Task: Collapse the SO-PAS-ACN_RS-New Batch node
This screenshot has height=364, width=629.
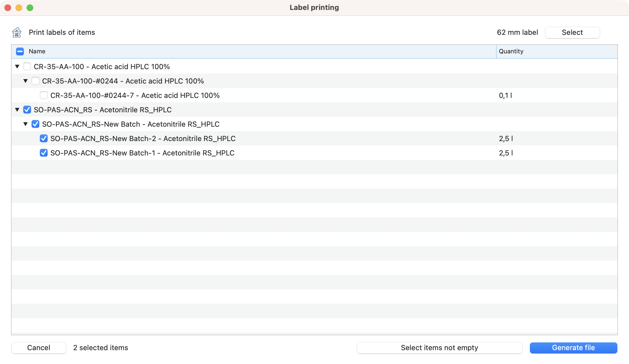Action: tap(25, 124)
